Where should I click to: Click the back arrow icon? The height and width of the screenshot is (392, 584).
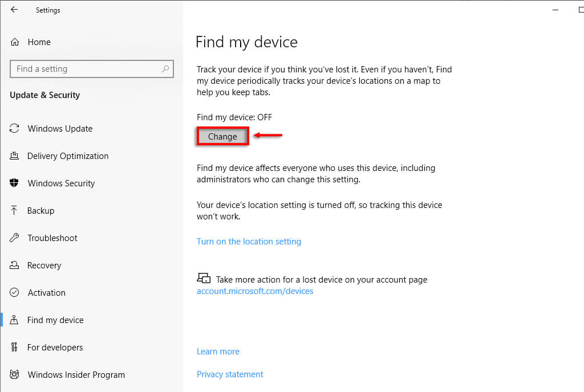tap(14, 10)
